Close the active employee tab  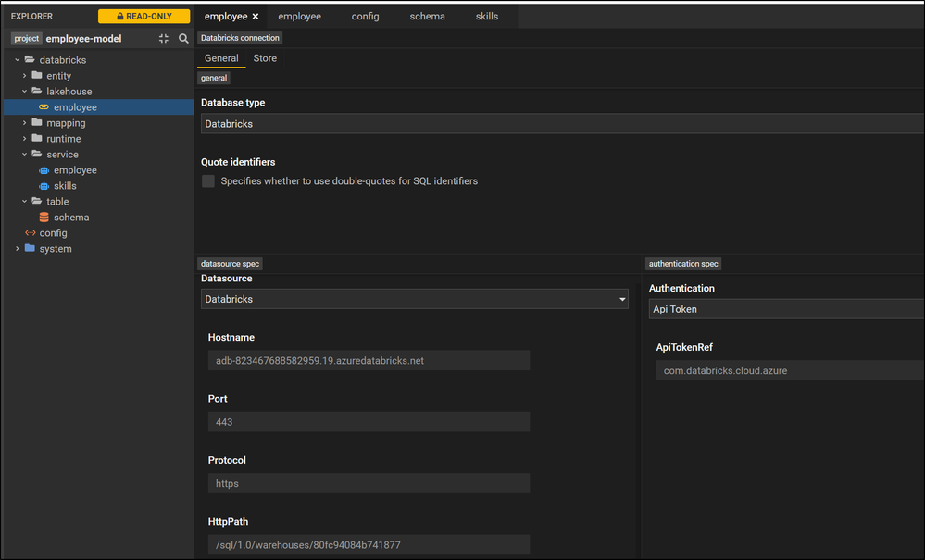[256, 17]
